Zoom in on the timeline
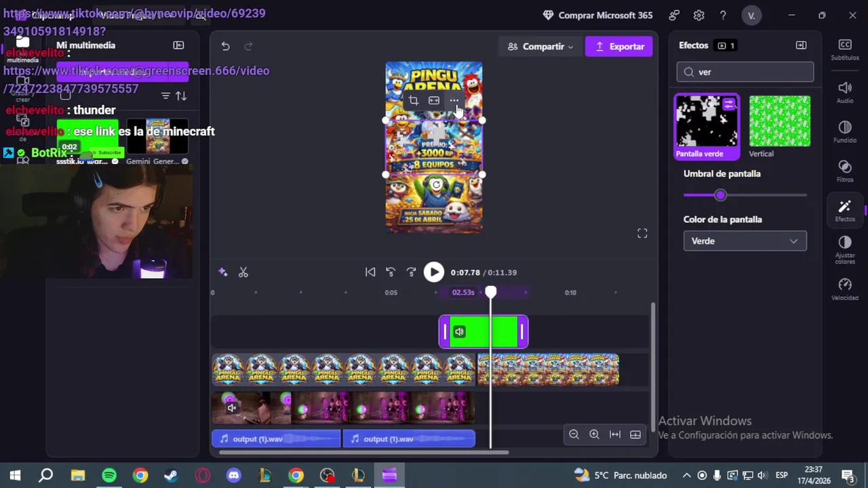Image resolution: width=868 pixels, height=488 pixels. click(x=594, y=434)
